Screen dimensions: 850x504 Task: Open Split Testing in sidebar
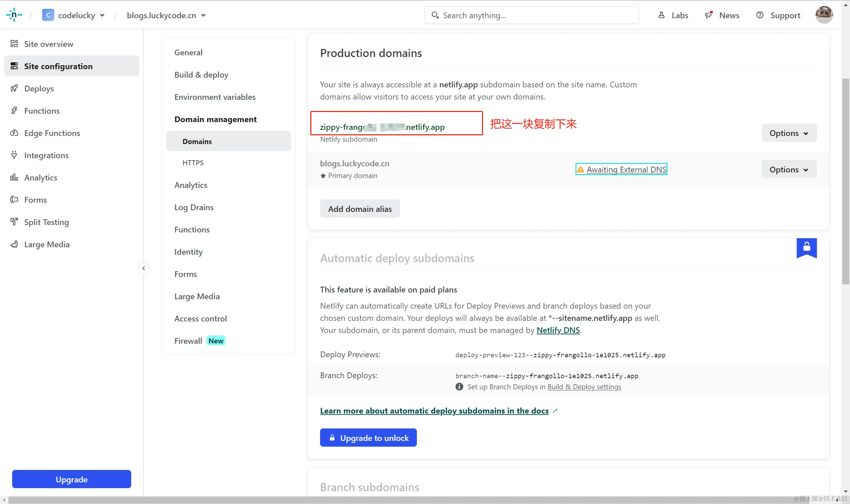72,222
